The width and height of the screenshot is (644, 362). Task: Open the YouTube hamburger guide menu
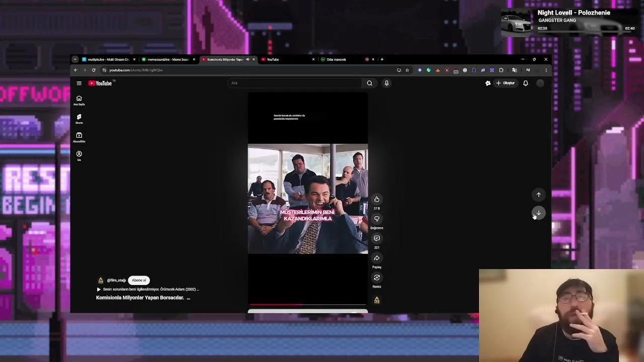point(79,83)
